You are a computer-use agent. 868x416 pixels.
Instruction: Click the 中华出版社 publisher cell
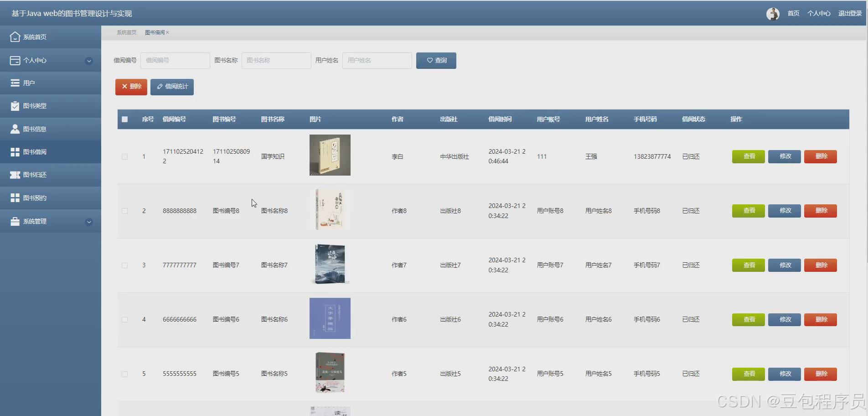click(455, 156)
